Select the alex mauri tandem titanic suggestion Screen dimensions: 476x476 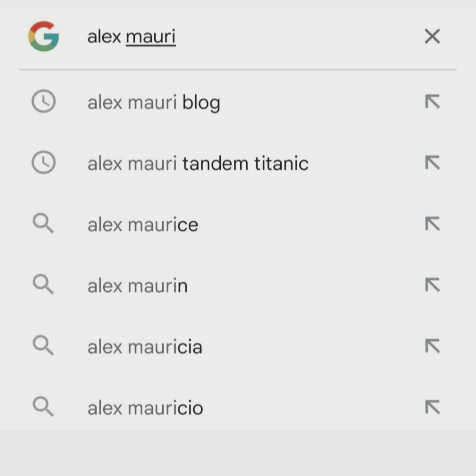[198, 164]
